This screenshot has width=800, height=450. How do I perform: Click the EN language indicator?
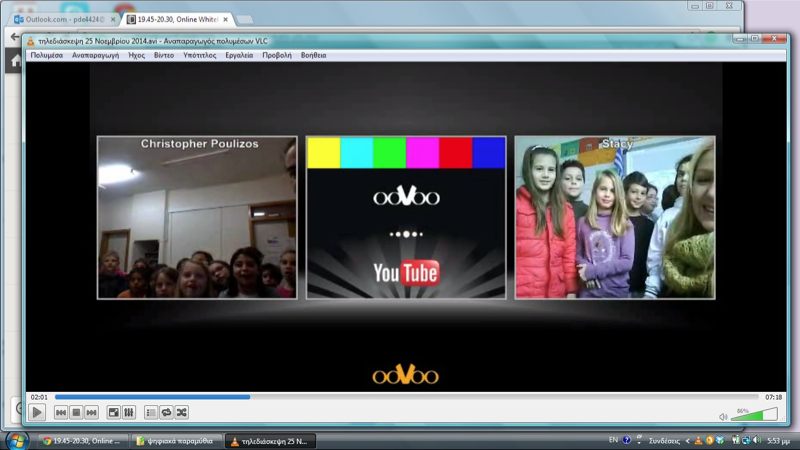tap(613, 440)
